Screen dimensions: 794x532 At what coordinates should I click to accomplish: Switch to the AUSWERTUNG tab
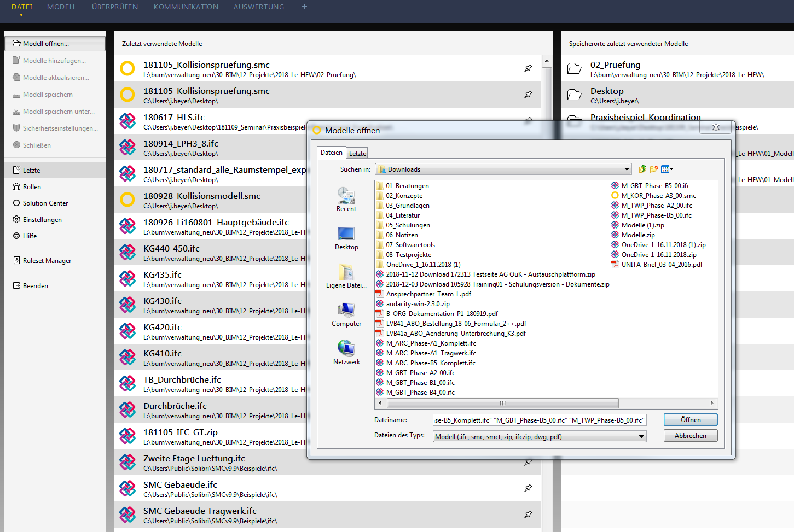tap(259, 7)
